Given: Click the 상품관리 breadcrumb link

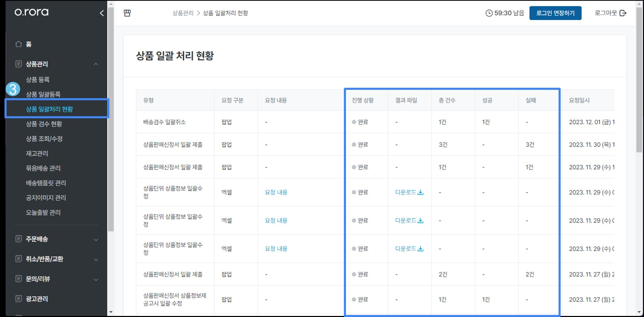Looking at the screenshot, I should 183,13.
